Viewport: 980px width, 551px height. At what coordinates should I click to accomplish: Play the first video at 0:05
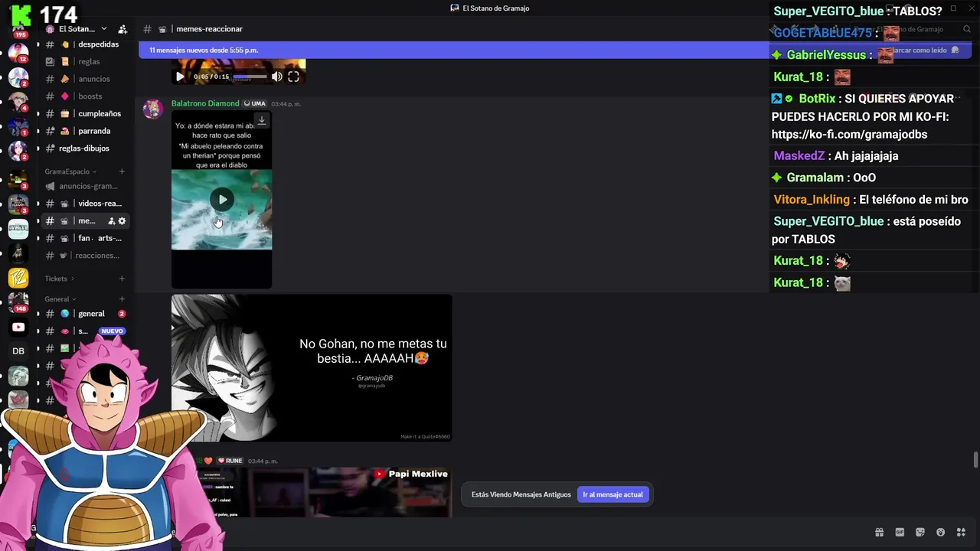(180, 77)
